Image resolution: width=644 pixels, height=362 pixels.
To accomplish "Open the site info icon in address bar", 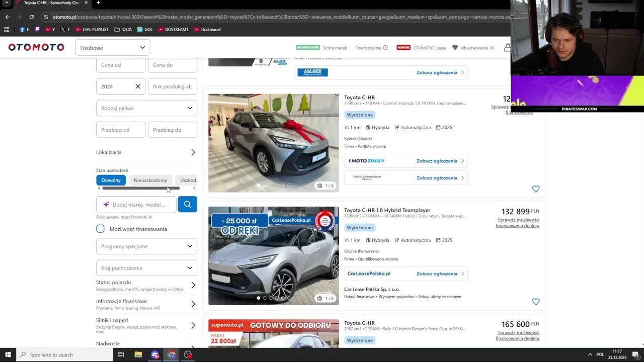I will tap(46, 17).
